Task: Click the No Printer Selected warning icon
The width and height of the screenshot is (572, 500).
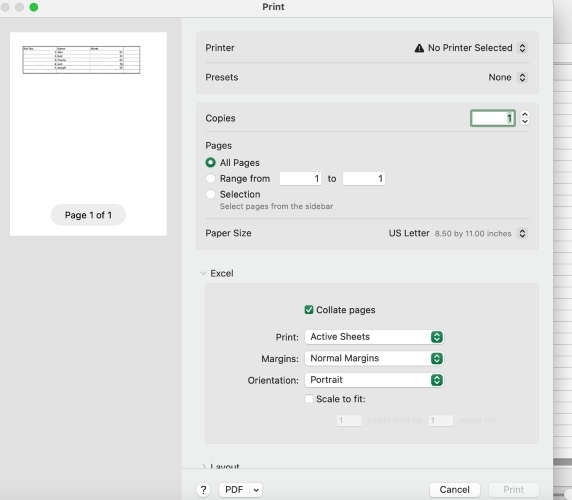Action: (x=419, y=48)
